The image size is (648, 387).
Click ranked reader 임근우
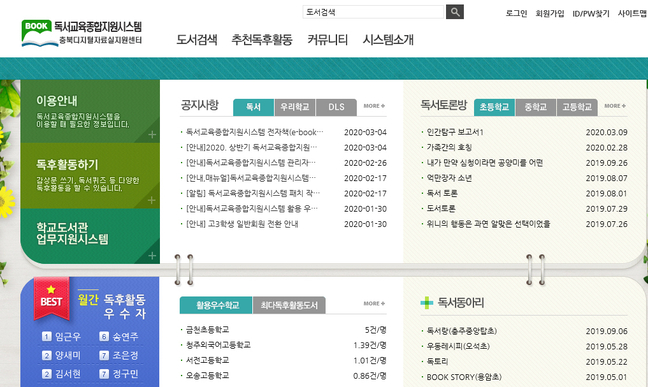pyautogui.click(x=68, y=337)
